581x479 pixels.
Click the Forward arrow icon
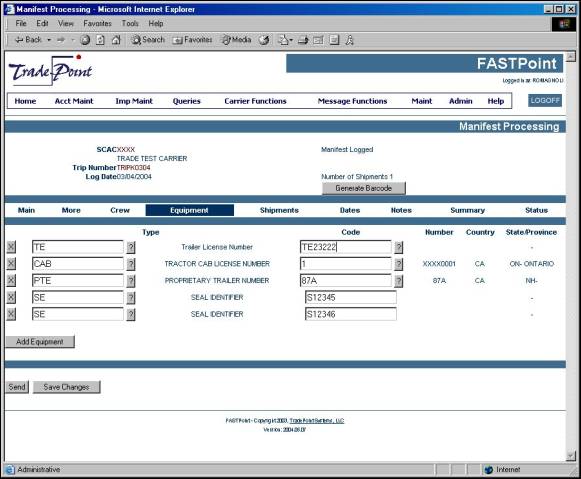click(x=61, y=40)
